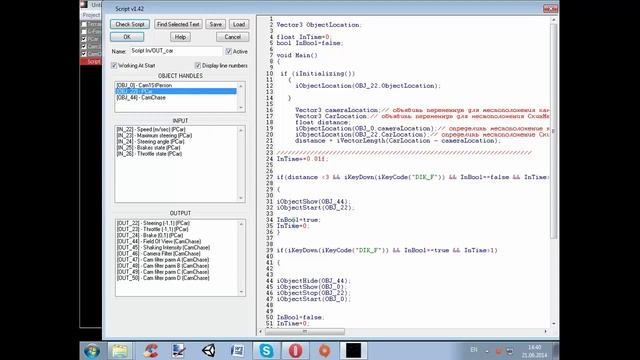Click the Check Script button

(130, 24)
